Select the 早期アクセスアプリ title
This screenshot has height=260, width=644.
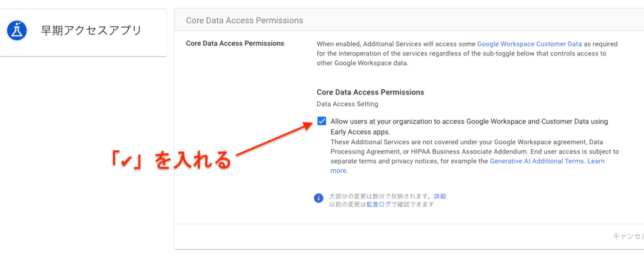(x=91, y=30)
